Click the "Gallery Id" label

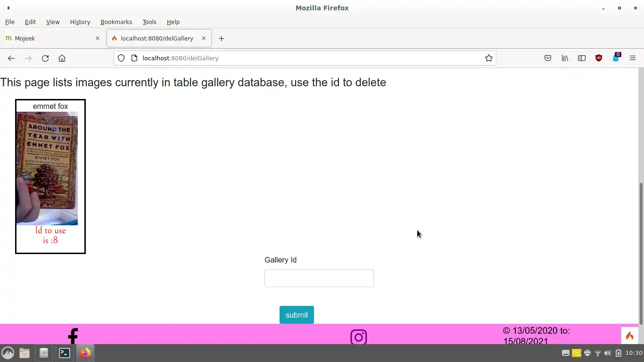pos(281,260)
